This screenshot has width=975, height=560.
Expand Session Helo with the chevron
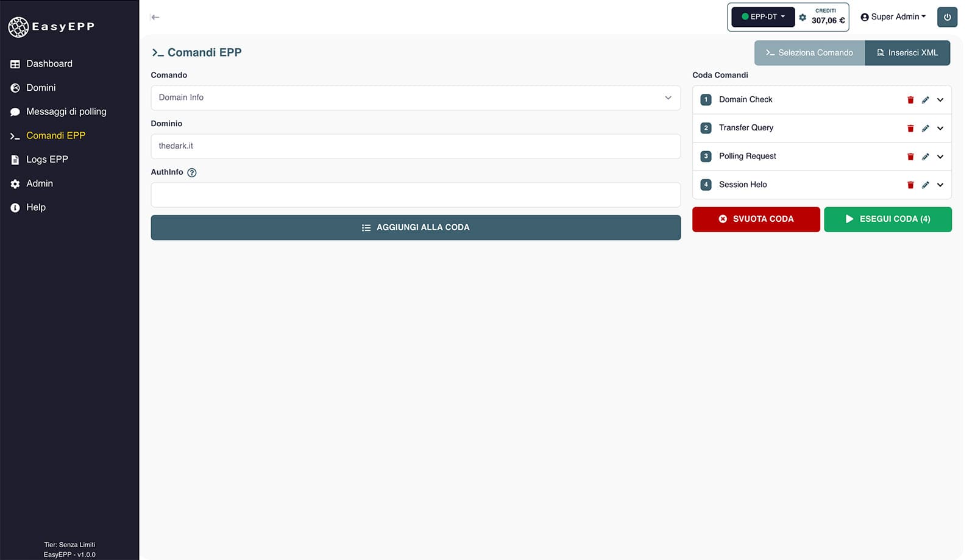pyautogui.click(x=940, y=185)
